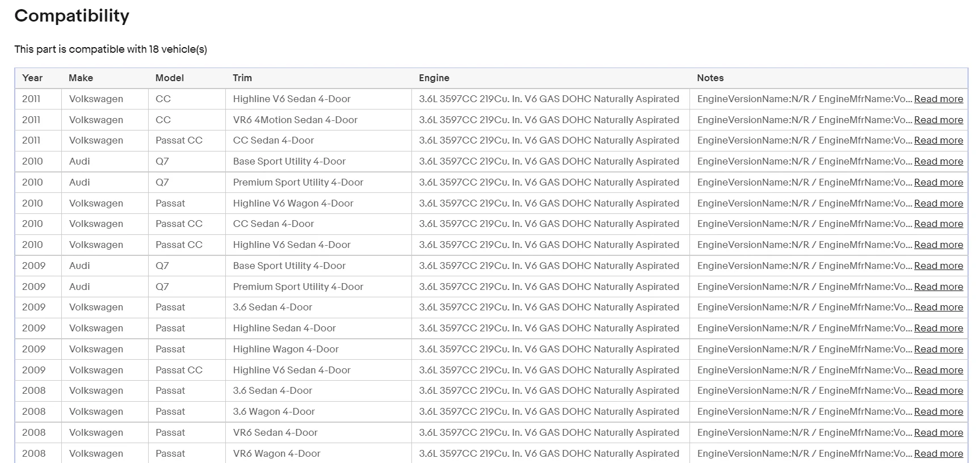Click trim cell 'VR6 4Motion Sedan 4-Door'
Viewport: 980px width, 463px height.
click(295, 120)
